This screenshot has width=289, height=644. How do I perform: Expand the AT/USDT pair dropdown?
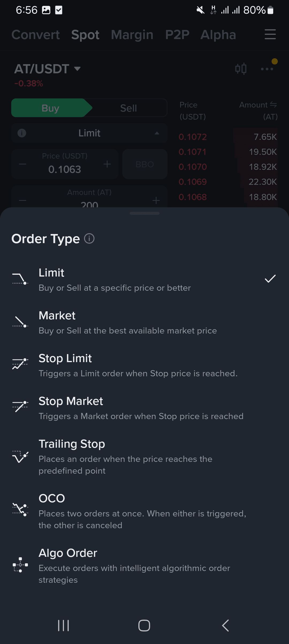pos(77,69)
